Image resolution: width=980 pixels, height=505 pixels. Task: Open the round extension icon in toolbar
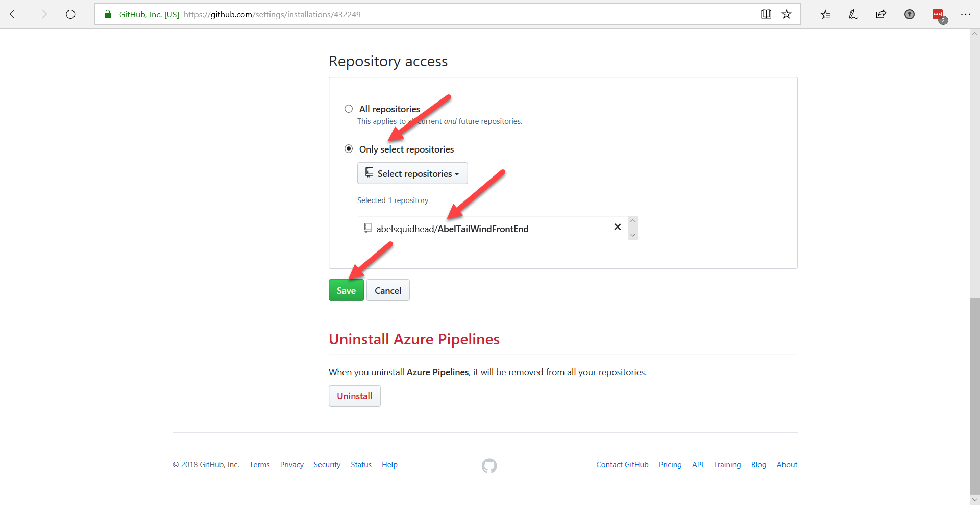tap(910, 14)
